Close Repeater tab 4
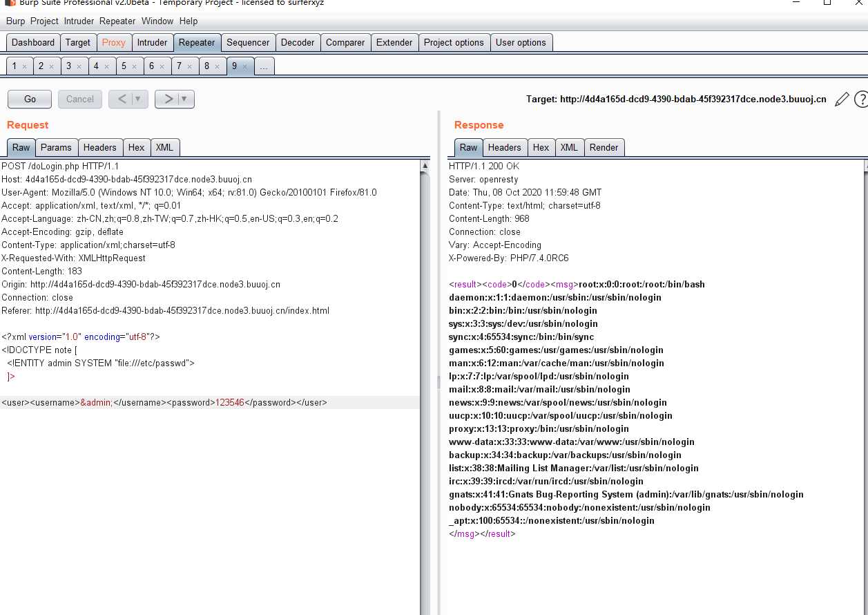 point(106,66)
